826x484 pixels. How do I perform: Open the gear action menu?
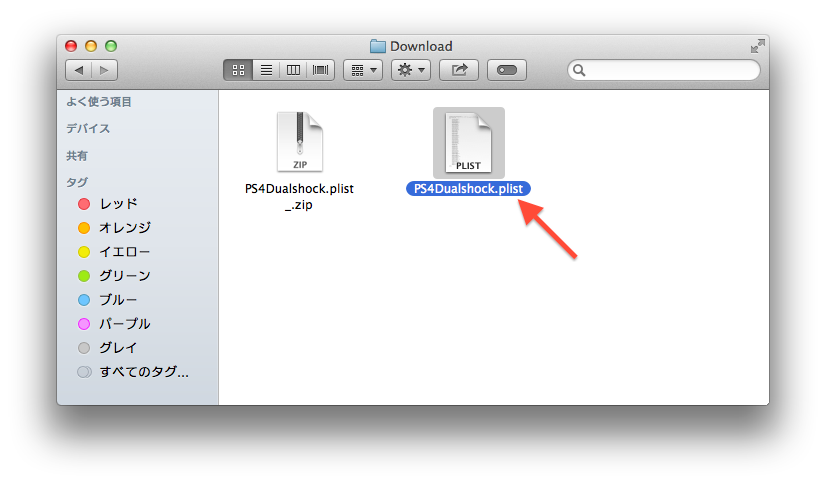point(411,70)
